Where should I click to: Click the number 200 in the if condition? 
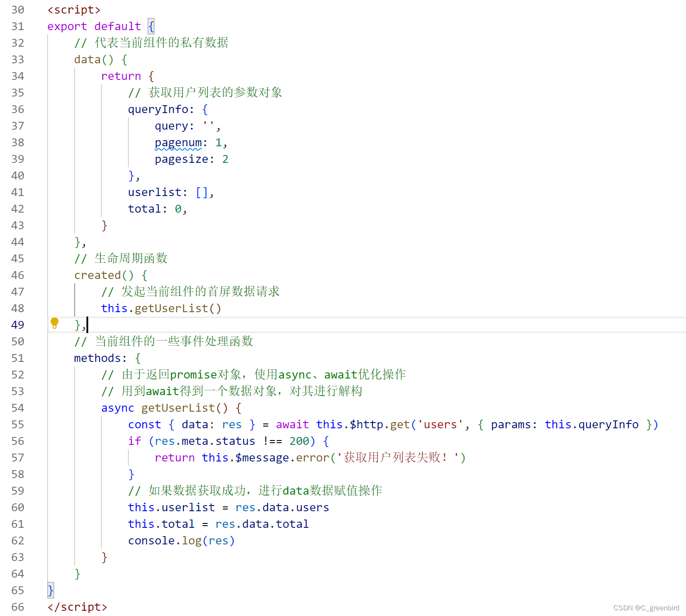299,441
